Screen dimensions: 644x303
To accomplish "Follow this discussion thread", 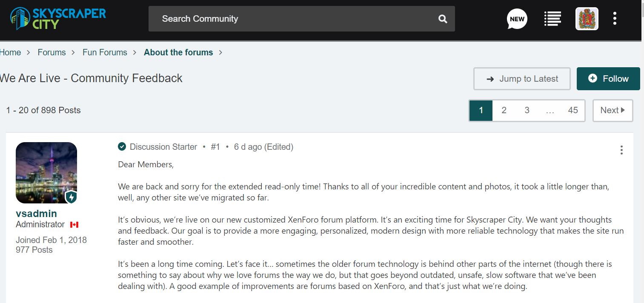I will pos(608,79).
